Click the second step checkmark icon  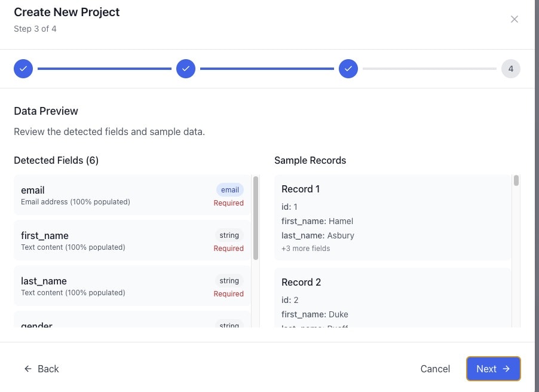186,68
